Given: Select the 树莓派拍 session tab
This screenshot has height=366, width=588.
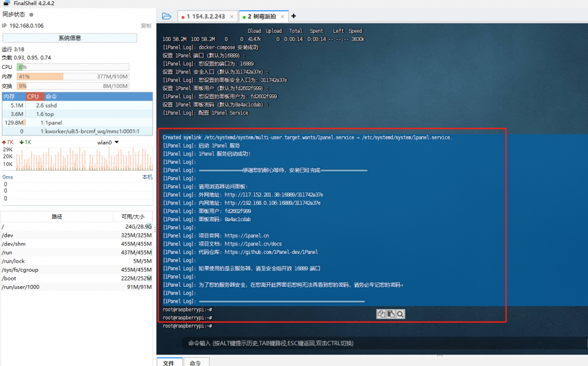Looking at the screenshot, I should coord(263,17).
